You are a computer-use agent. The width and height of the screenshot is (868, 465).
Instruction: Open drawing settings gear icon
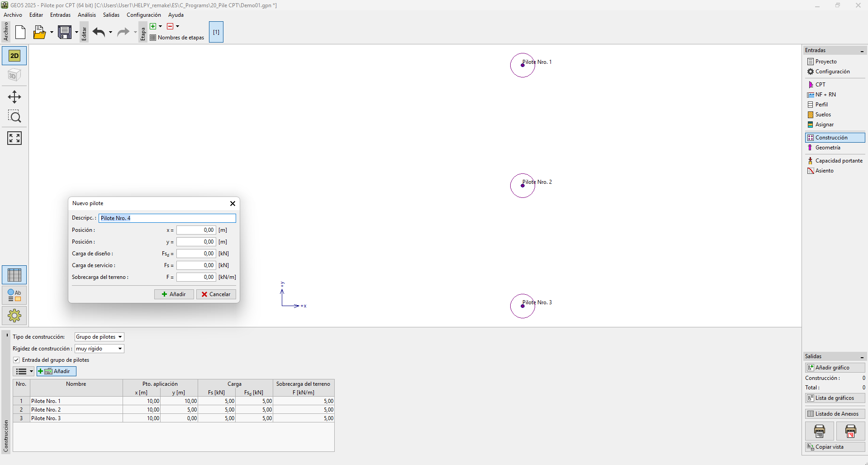(x=14, y=315)
